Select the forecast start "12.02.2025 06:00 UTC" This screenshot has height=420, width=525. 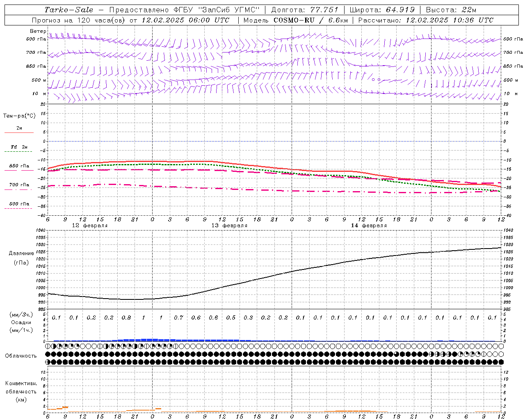point(185,20)
